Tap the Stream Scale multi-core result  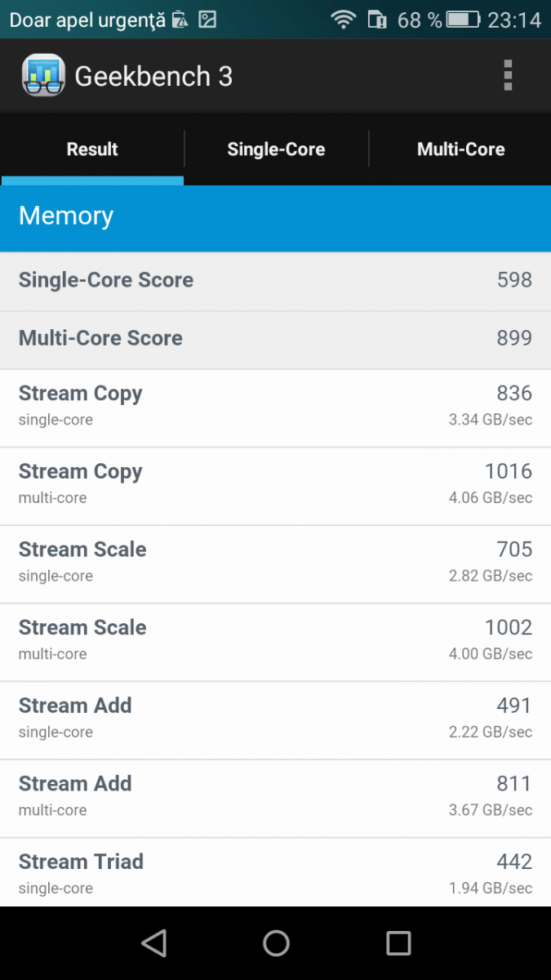275,643
